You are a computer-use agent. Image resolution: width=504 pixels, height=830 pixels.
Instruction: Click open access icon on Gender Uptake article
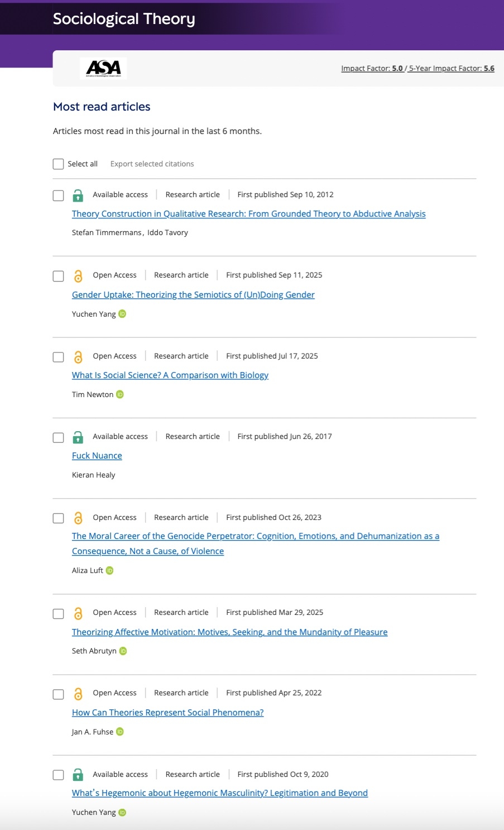(x=78, y=275)
